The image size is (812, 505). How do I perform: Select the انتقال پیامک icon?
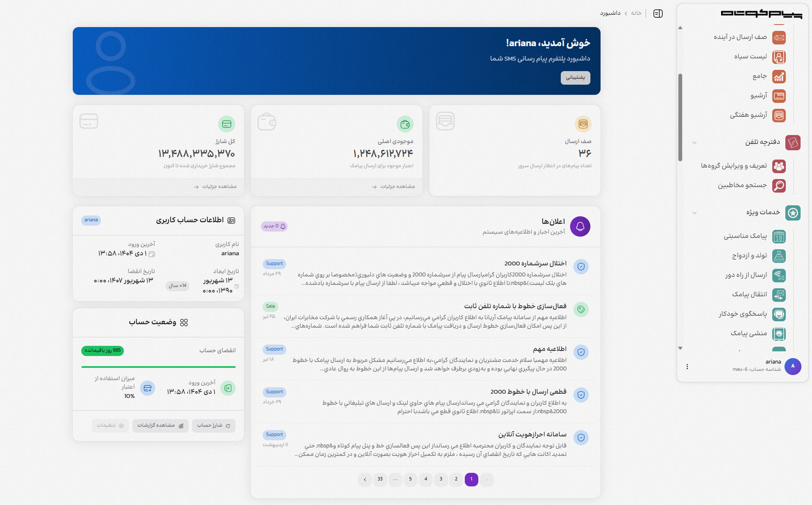779,295
